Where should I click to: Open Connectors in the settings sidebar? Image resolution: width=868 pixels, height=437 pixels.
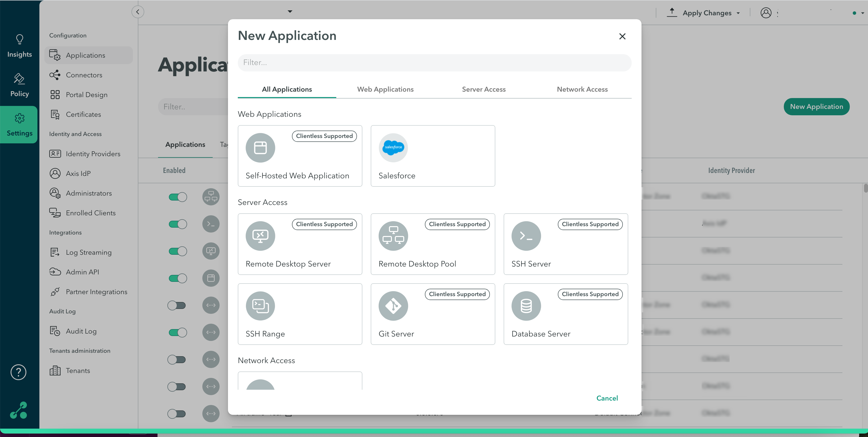point(84,75)
